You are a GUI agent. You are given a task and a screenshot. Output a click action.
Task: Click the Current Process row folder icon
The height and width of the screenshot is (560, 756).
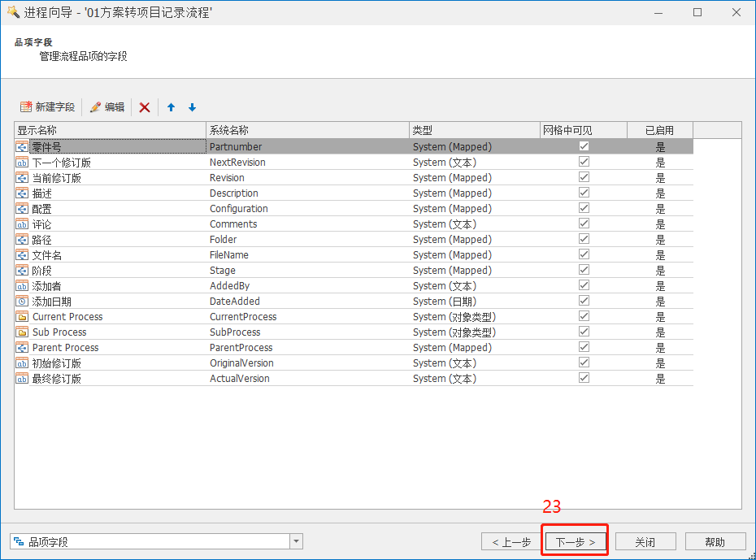(22, 317)
